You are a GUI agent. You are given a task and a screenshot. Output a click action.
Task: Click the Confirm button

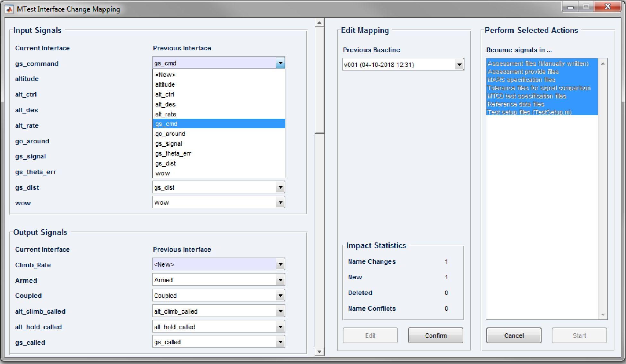(x=435, y=335)
